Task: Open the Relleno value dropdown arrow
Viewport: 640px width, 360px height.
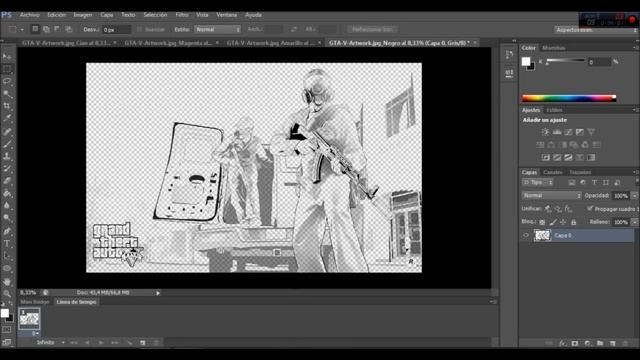Action: click(634, 222)
